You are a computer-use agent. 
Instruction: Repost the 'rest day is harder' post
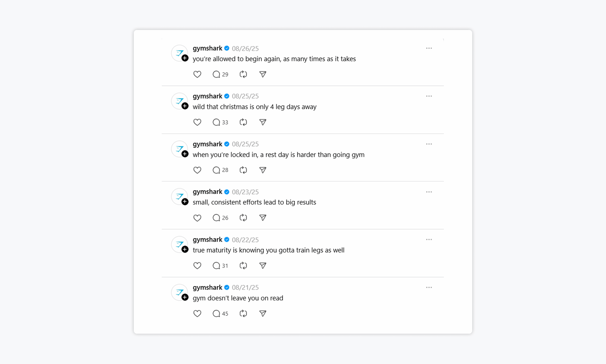243,170
